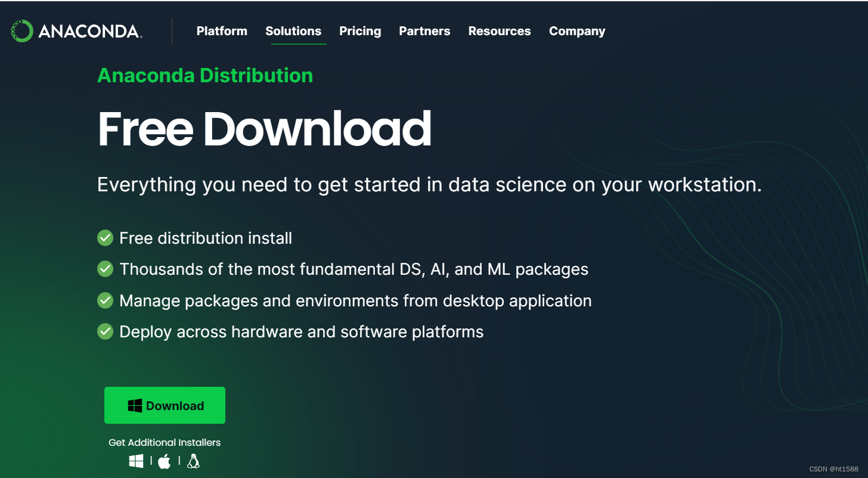Click the Free Download headline
This screenshot has height=478, width=868.
(264, 129)
